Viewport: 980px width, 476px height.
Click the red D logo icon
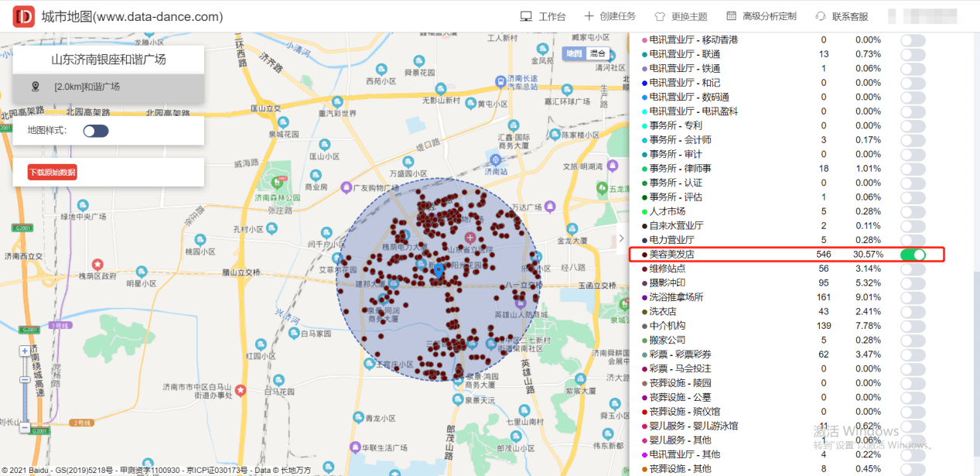tap(24, 16)
